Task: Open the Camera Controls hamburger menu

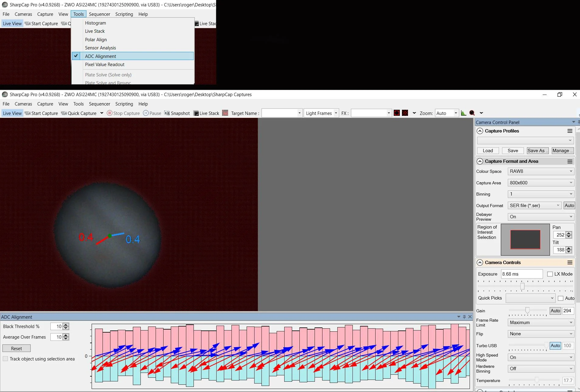Action: point(570,263)
